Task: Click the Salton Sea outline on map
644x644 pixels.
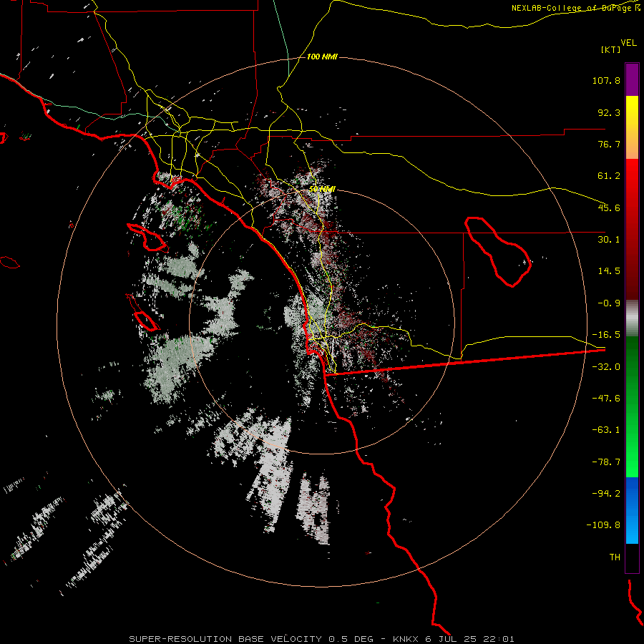Action: [x=498, y=252]
